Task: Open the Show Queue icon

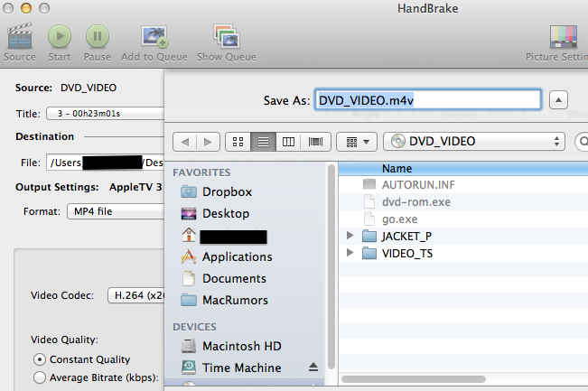Action: pos(227,36)
